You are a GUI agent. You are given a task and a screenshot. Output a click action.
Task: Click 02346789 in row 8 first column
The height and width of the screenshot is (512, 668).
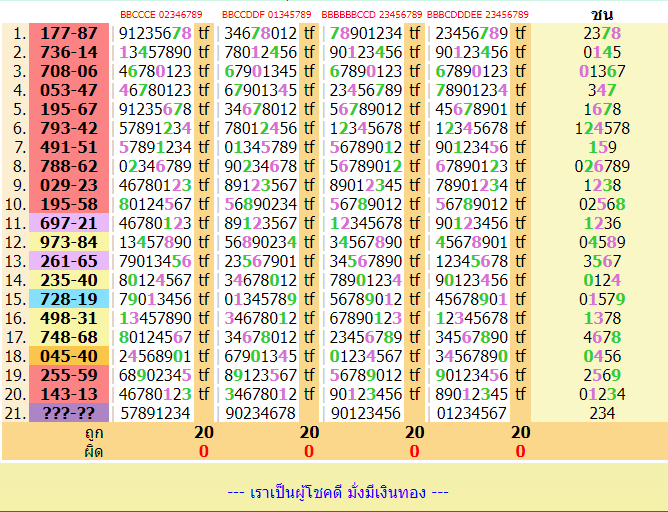[x=155, y=166]
